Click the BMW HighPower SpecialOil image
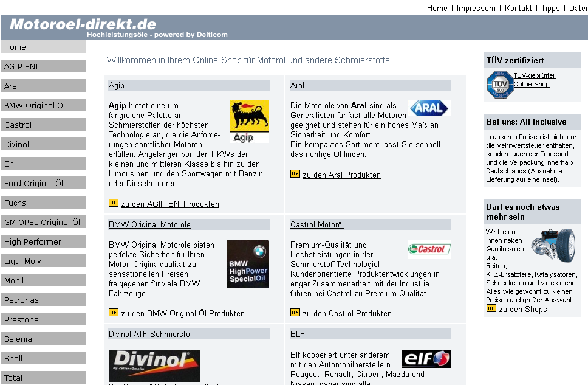This screenshot has height=385, width=588. pyautogui.click(x=247, y=264)
